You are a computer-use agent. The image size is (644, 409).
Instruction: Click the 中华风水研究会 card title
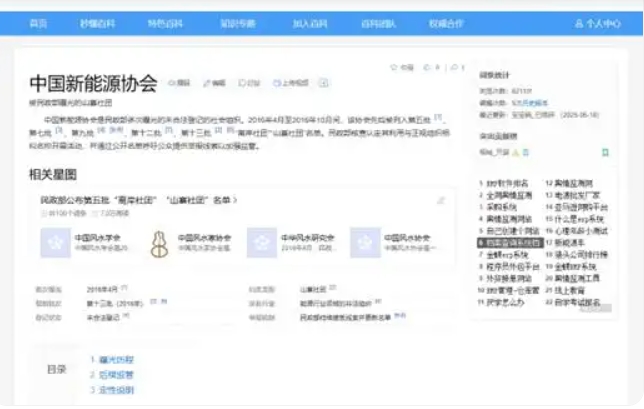tap(308, 238)
